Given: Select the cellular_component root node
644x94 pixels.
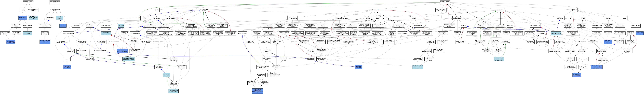Looking at the screenshot, I should (x=55, y=2).
